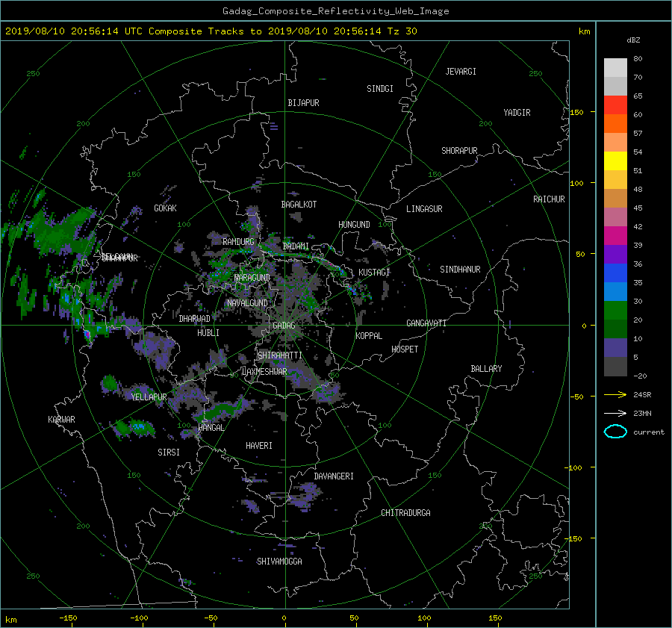
Task: Click the DHARWAD city label
Action: pyautogui.click(x=195, y=319)
